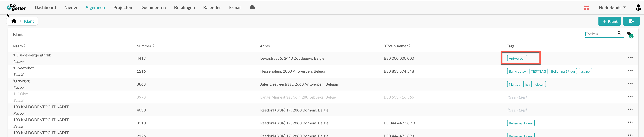
Task: Open the Documenten menu
Action: point(153,8)
